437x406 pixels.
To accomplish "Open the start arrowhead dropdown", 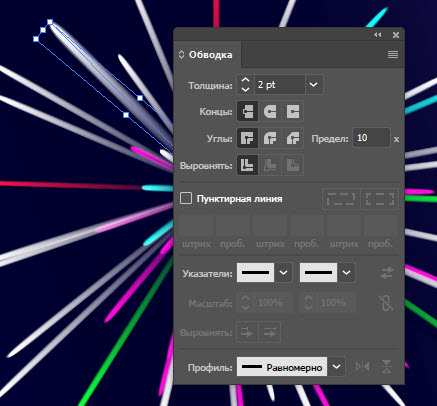I will pyautogui.click(x=283, y=273).
